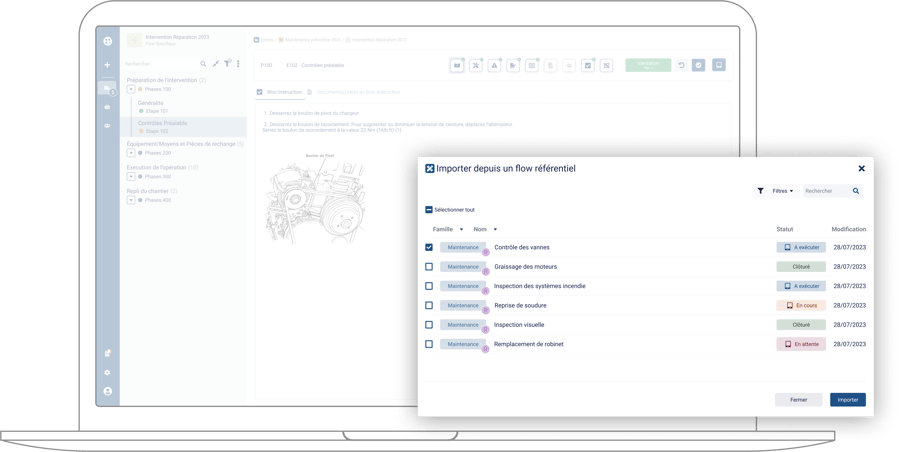This screenshot has height=452, width=900.
Task: Click the table grid icon in the toolbar
Action: 532,65
